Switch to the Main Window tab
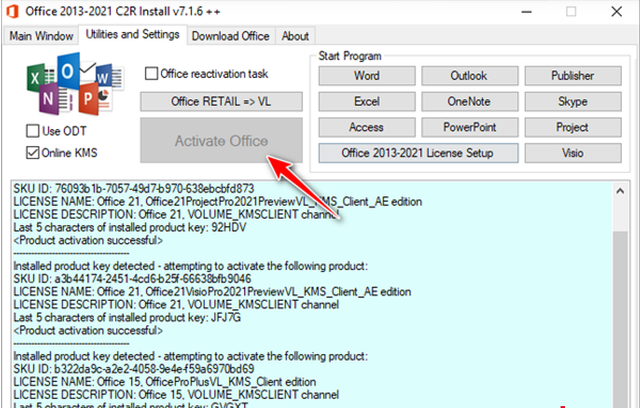640x408 pixels. tap(41, 36)
